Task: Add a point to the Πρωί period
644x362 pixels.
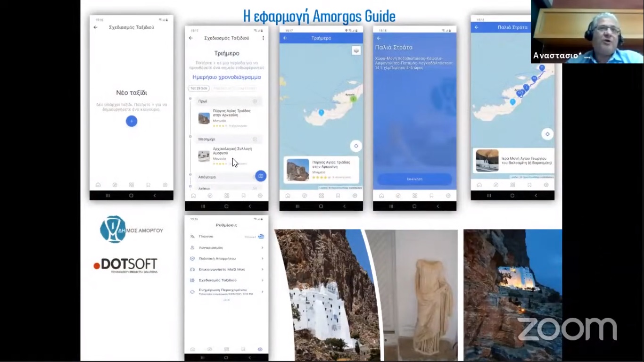Action: coord(255,101)
